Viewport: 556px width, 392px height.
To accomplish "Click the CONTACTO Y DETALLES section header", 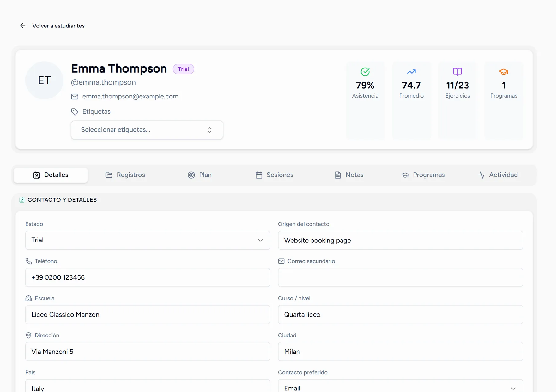I will pos(62,200).
